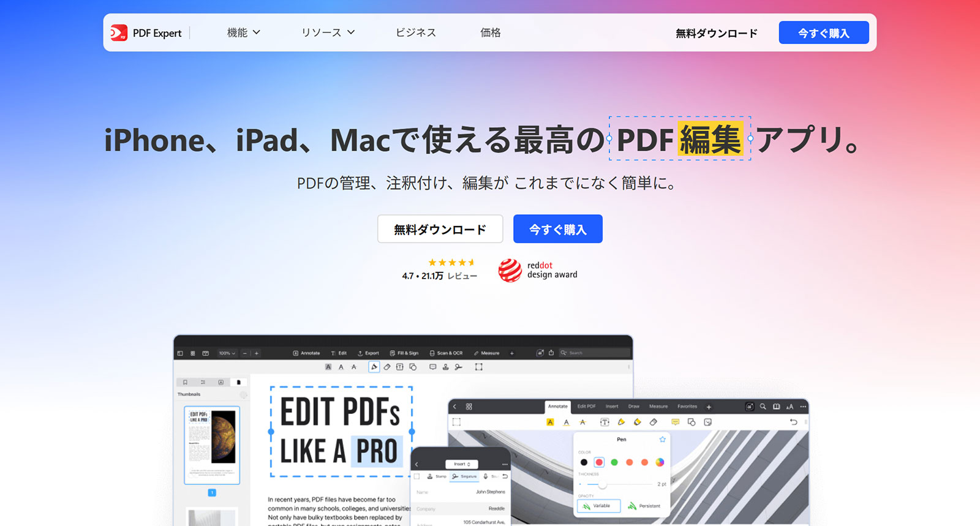Select the pen tool in the desktop mockup
Screen dimensions: 980x526
coord(374,367)
